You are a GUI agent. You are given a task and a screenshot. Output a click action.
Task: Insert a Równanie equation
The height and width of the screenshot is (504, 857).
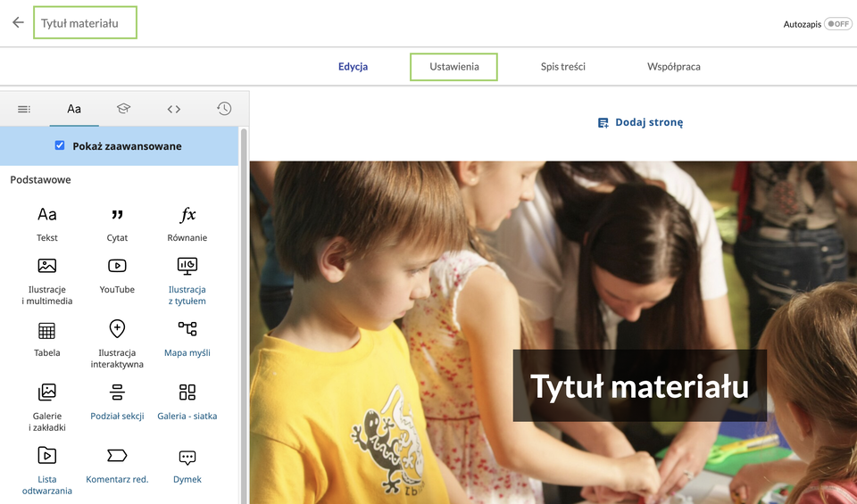[x=187, y=223]
